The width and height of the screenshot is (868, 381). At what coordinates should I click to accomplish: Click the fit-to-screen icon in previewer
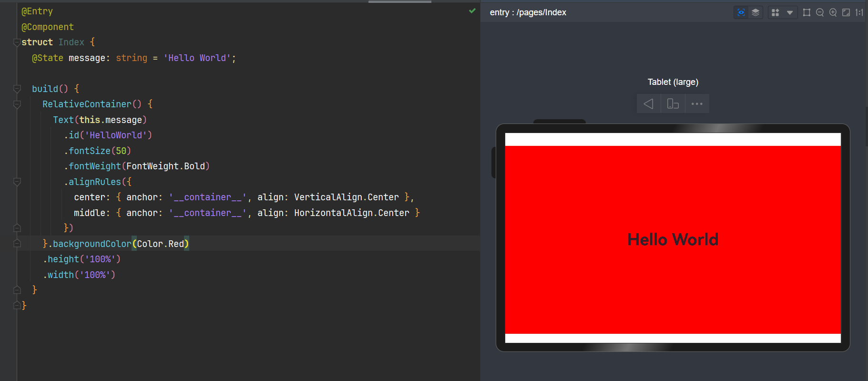click(x=846, y=12)
